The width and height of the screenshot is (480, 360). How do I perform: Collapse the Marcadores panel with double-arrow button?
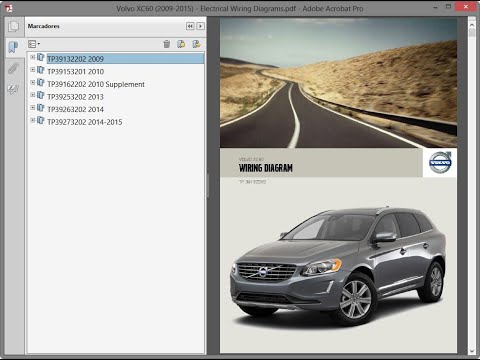click(190, 26)
